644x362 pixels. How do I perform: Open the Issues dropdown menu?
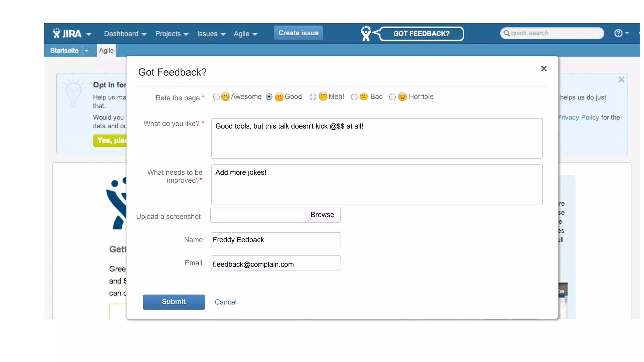coord(211,34)
